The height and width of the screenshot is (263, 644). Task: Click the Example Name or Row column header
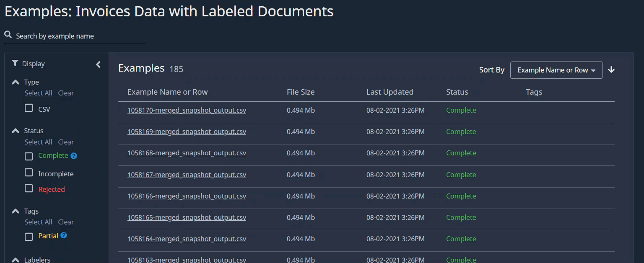[168, 92]
